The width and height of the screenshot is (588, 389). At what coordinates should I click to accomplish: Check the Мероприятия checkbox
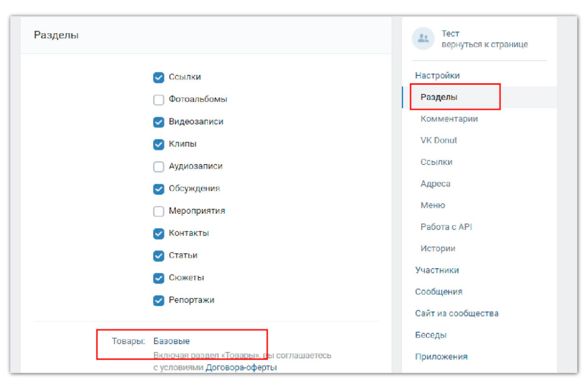(159, 211)
